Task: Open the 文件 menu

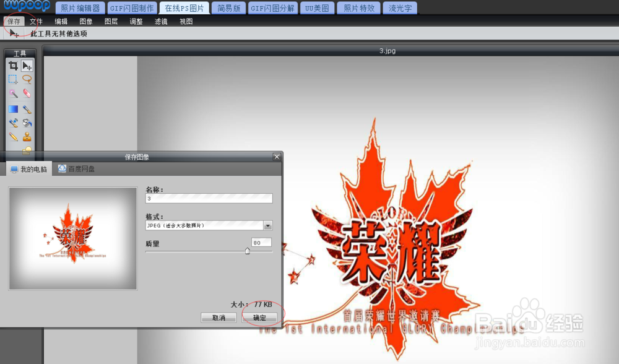Action: 36,21
